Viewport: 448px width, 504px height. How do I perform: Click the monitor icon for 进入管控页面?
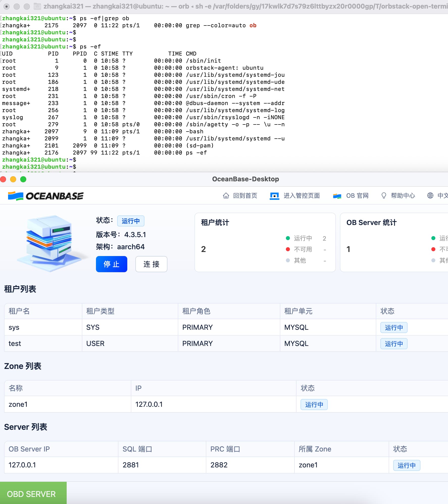pos(275,196)
